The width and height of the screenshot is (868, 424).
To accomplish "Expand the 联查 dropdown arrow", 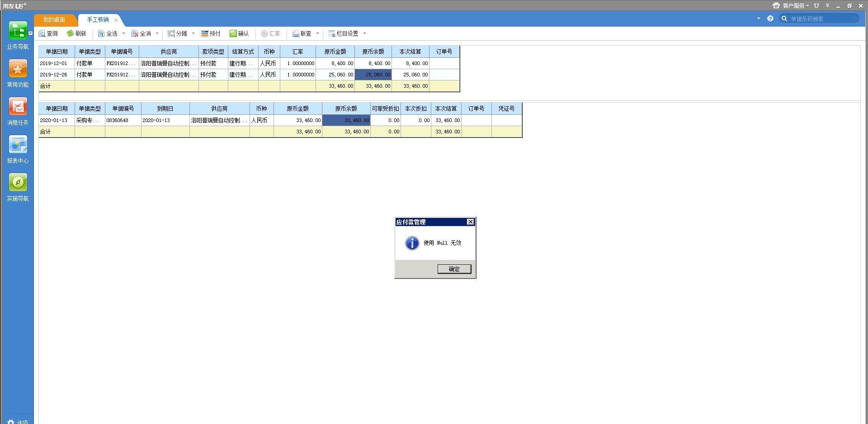I will (x=317, y=33).
